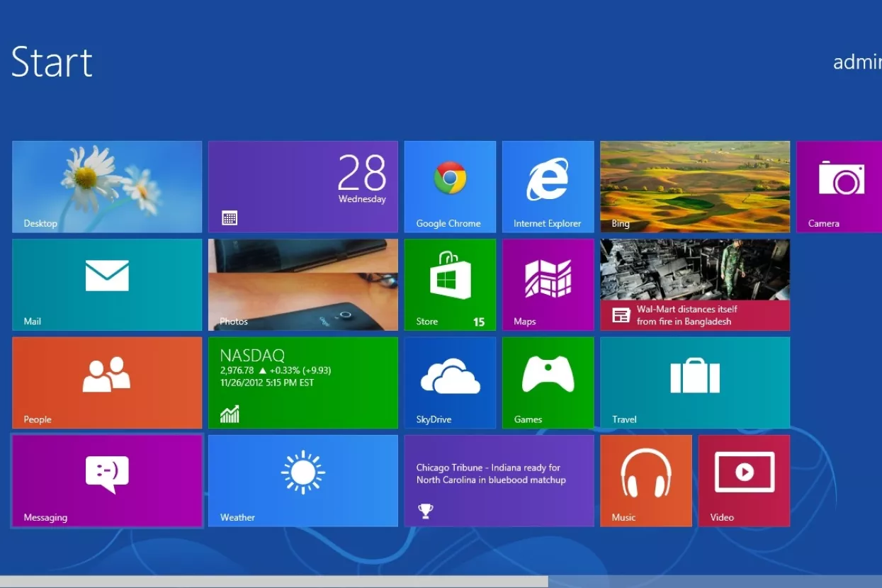Open the Store tile showing 15
Image resolution: width=882 pixels, height=588 pixels.
[x=450, y=285]
